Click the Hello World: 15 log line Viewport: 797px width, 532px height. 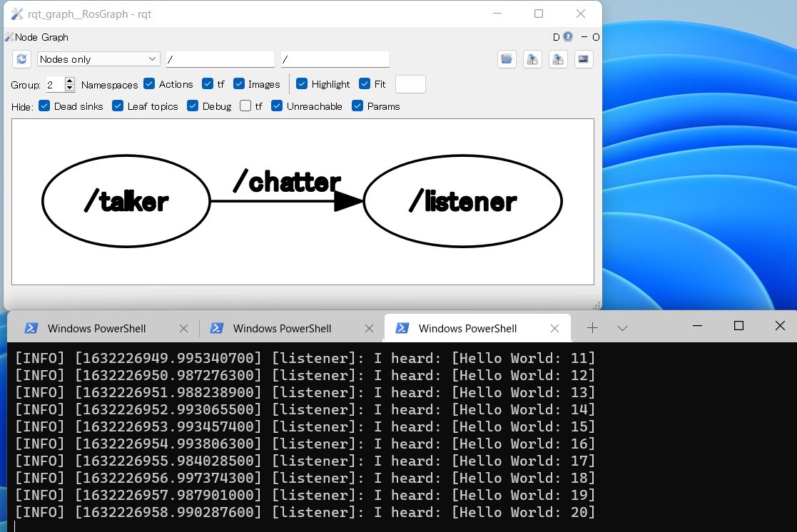pos(305,427)
